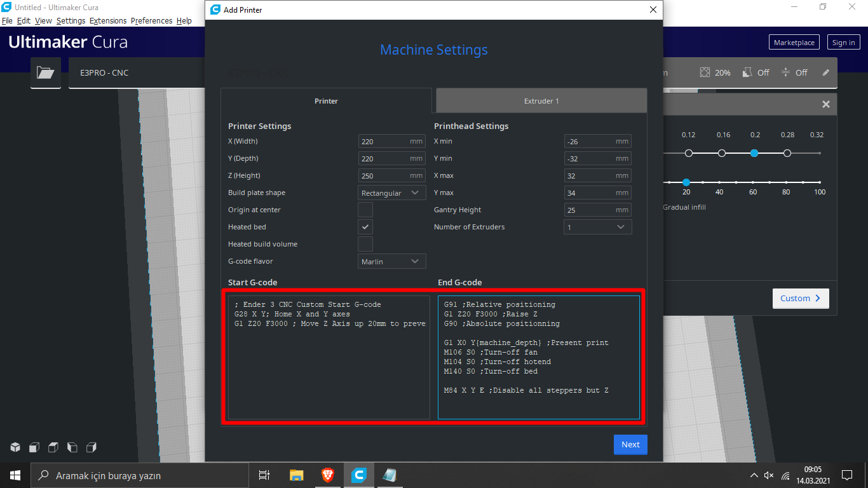The height and width of the screenshot is (488, 868).
Task: Switch to the Printer tab
Action: pyautogui.click(x=327, y=101)
